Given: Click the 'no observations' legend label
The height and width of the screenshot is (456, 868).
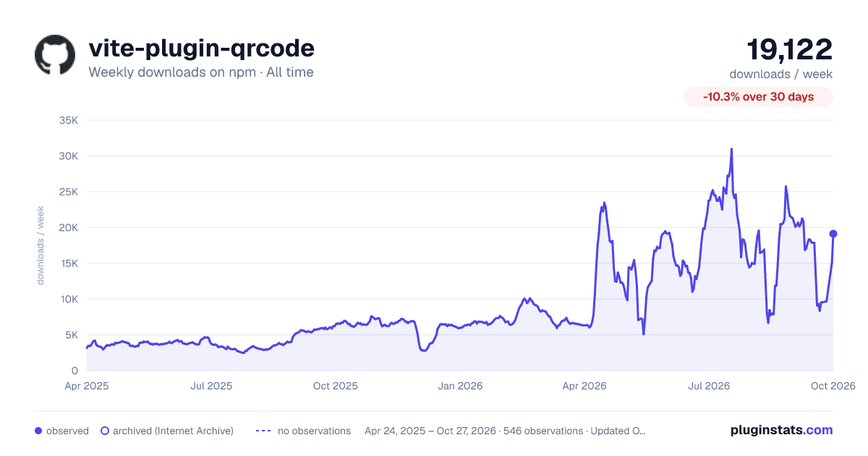Looking at the screenshot, I should (314, 431).
